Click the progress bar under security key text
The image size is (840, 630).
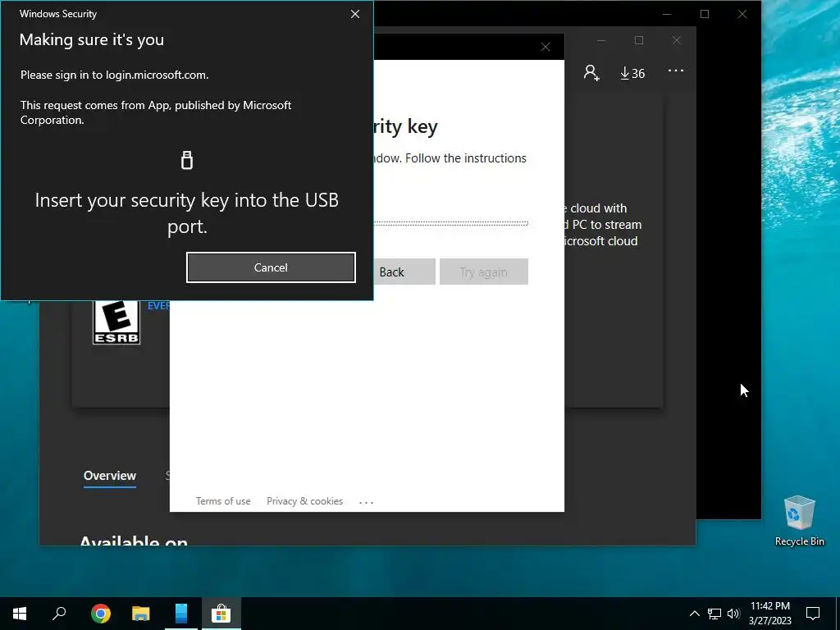click(x=450, y=223)
